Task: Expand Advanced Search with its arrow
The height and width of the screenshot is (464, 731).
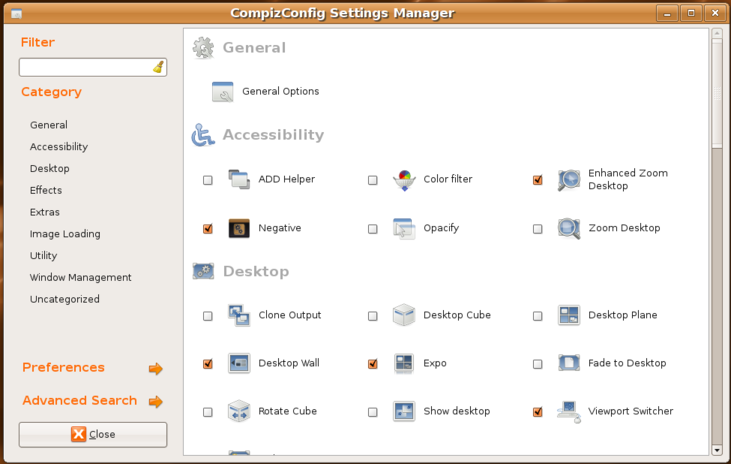Action: (156, 402)
